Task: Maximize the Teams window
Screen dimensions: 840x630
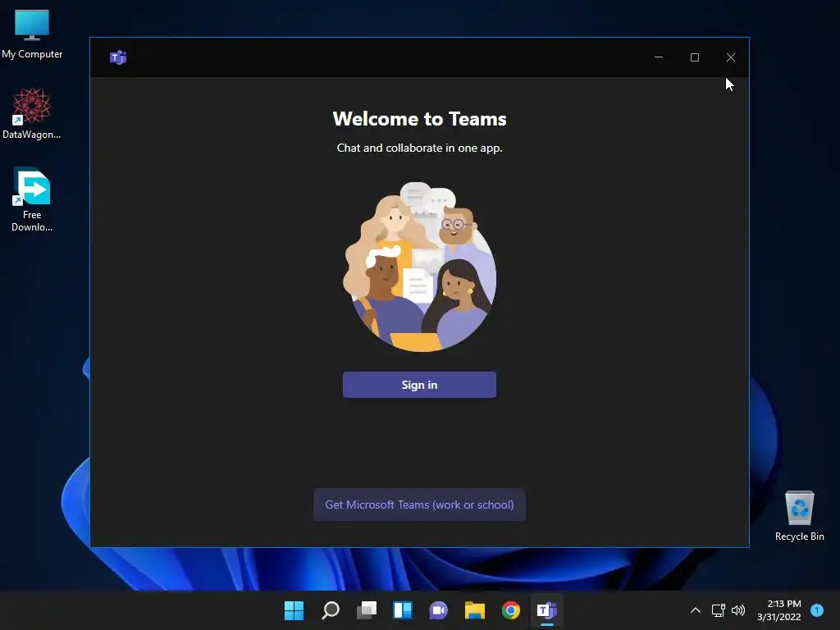Action: click(695, 57)
